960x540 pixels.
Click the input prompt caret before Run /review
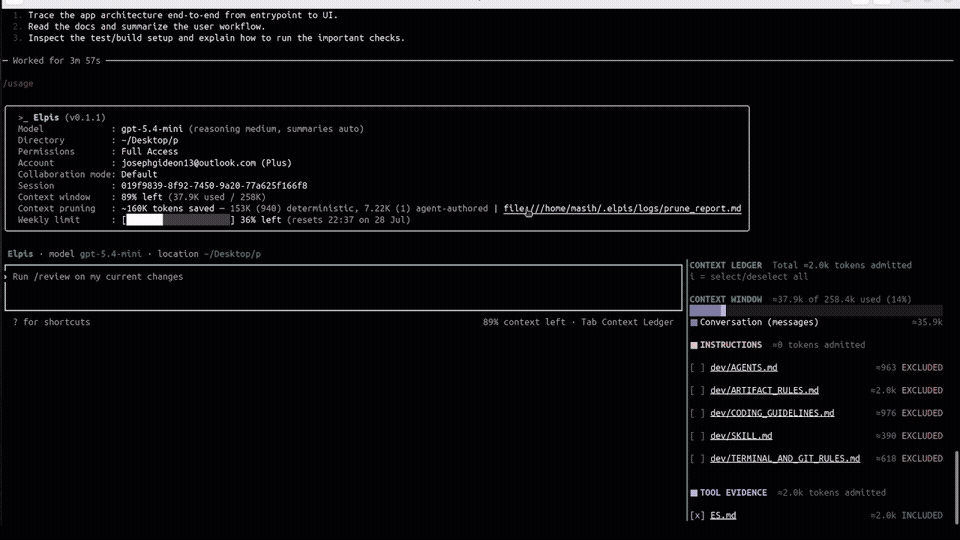click(6, 277)
